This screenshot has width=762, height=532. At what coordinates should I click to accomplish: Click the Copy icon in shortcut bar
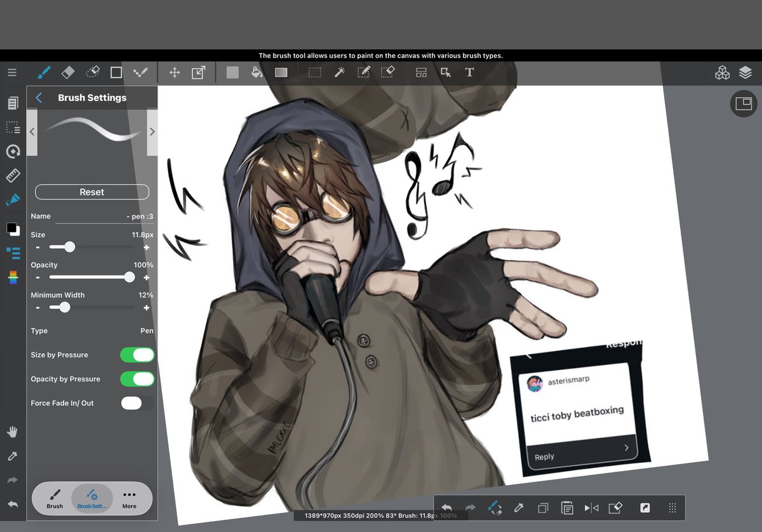pyautogui.click(x=543, y=508)
